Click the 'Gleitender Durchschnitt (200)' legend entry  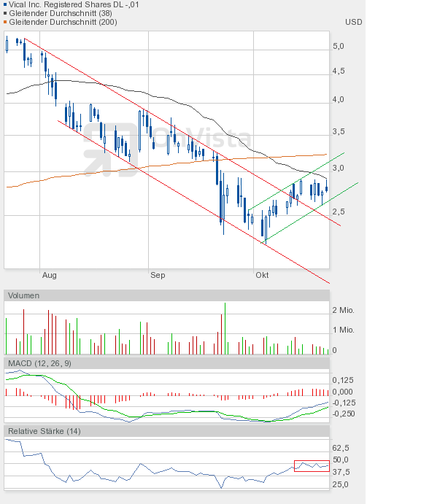tap(63, 22)
